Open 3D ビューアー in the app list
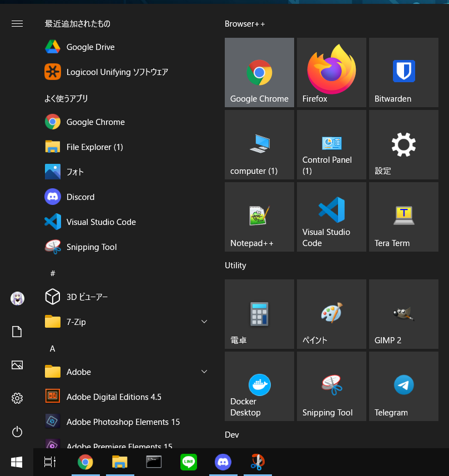Viewport: 449px width, 476px height. click(126, 297)
